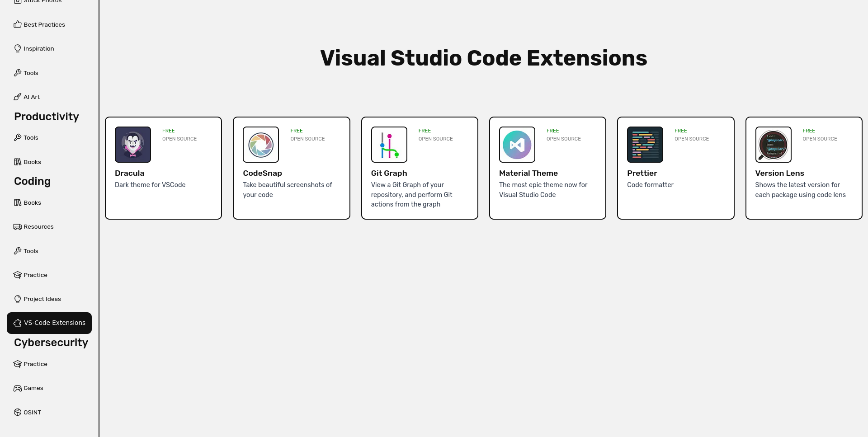Click paintbrush icon beside AI Art
868x437 pixels.
tap(18, 97)
